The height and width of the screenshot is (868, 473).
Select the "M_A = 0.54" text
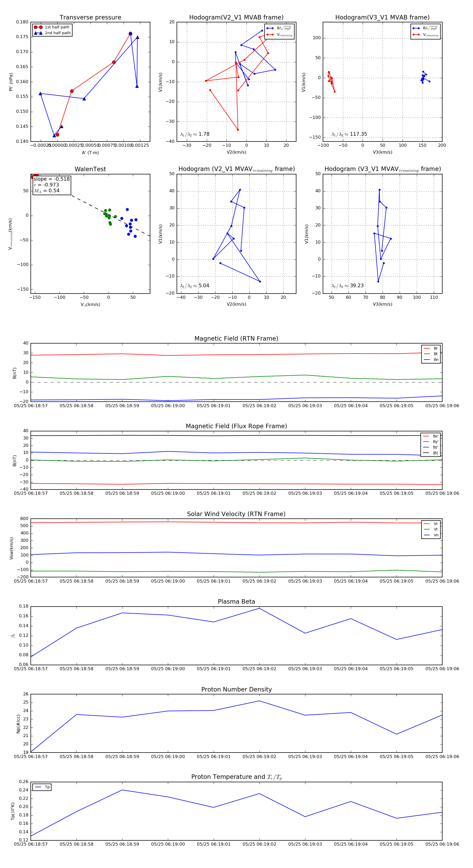[x=47, y=191]
